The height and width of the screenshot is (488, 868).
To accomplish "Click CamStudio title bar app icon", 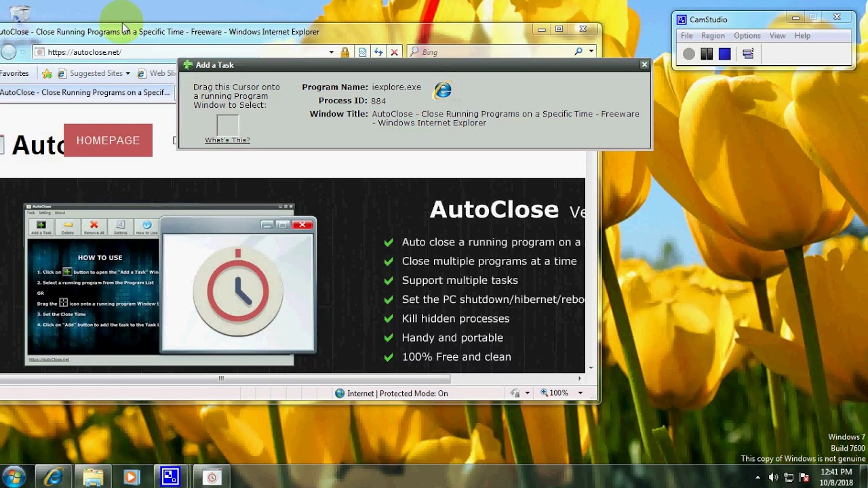I will point(682,20).
